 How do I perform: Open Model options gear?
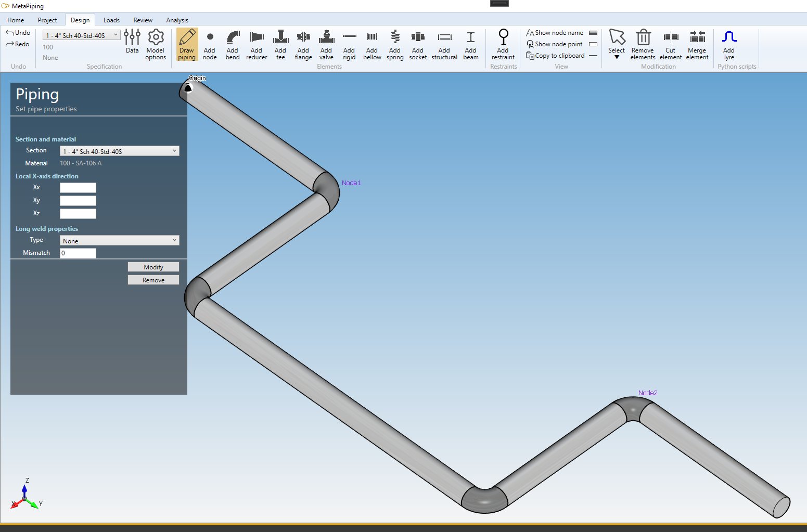[x=156, y=45]
